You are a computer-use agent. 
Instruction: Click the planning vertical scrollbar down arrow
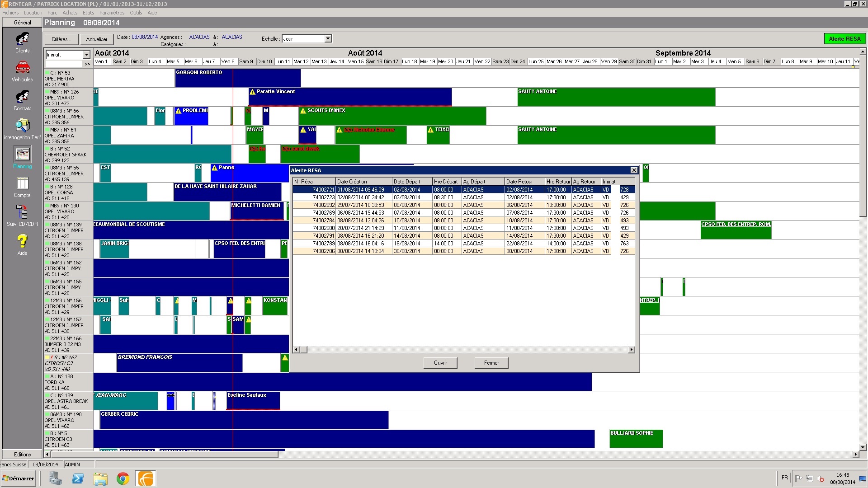863,447
